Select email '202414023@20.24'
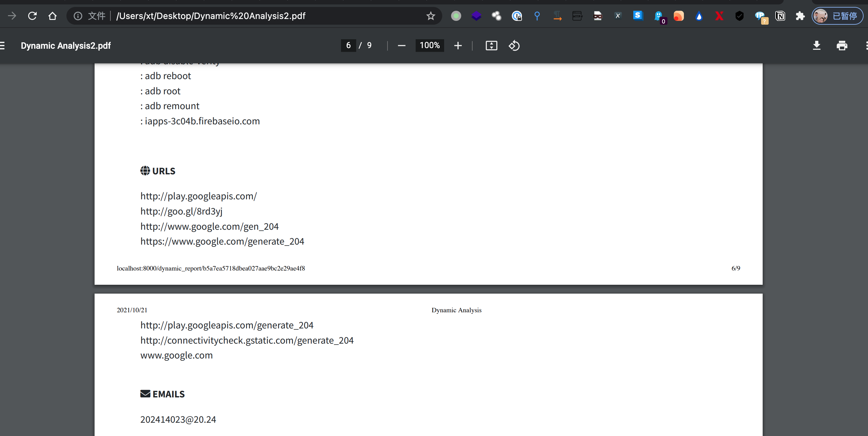868x436 pixels. [178, 420]
